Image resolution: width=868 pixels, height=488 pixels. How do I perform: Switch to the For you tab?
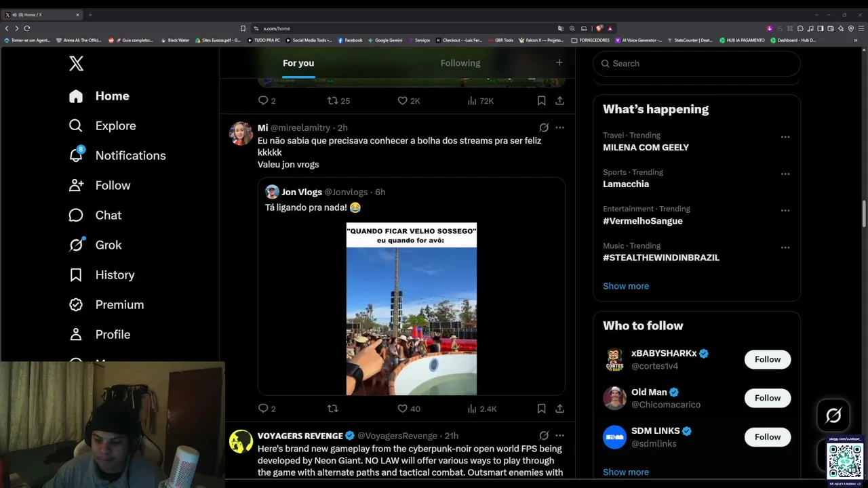[x=298, y=63]
